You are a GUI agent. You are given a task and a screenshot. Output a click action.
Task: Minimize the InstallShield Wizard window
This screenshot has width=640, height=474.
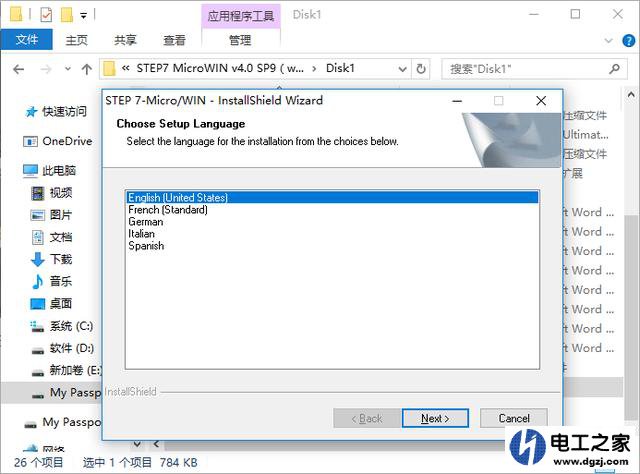457,101
